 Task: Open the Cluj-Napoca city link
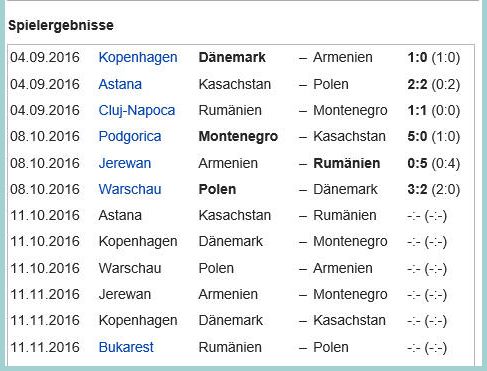pyautogui.click(x=137, y=111)
